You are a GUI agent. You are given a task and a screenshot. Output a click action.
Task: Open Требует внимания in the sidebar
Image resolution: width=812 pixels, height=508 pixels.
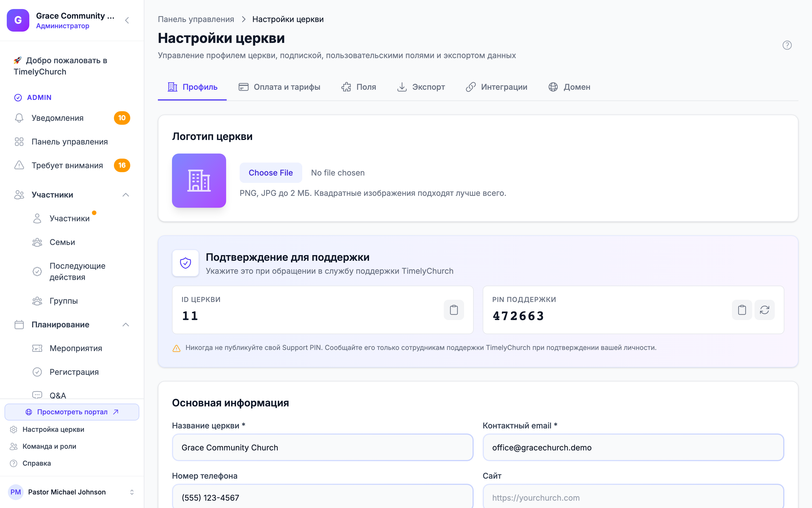click(x=72, y=165)
